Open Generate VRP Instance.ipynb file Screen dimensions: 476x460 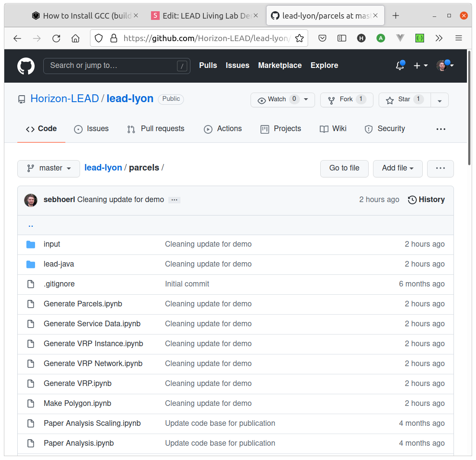(93, 344)
